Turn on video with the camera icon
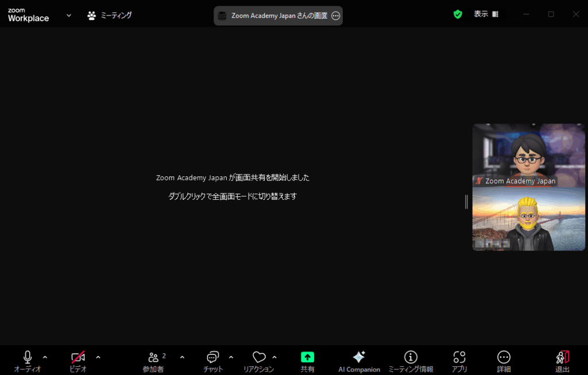Viewport: 588px width, 375px height. (x=78, y=357)
